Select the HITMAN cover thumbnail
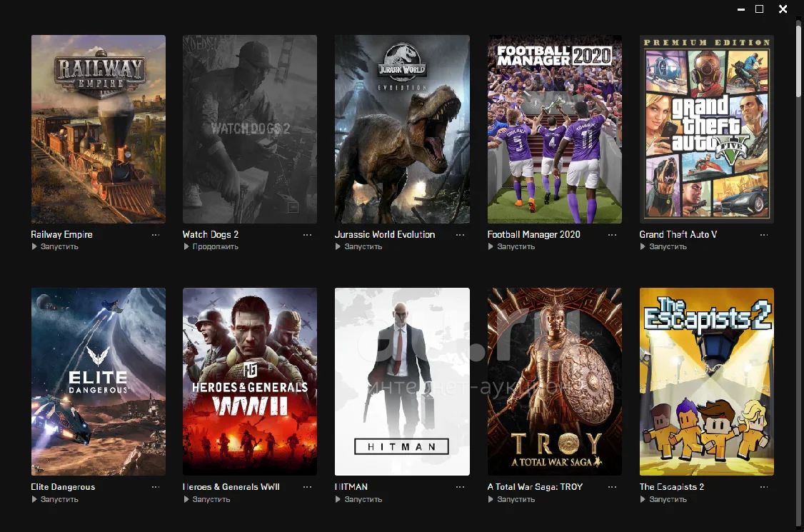Screen dimensions: 804x532 point(402,382)
